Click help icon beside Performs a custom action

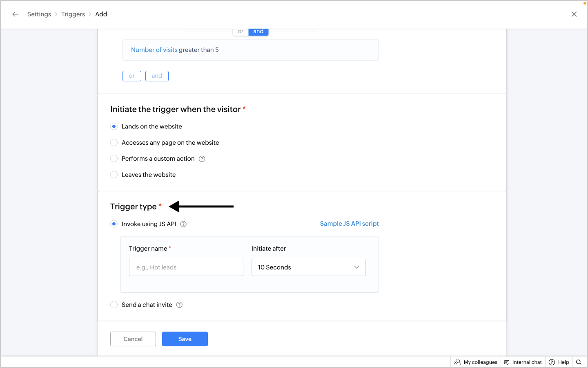[x=202, y=159]
